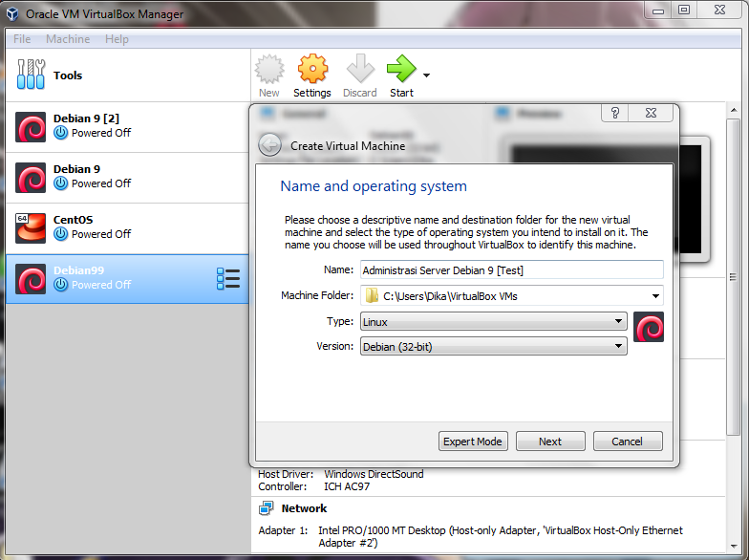Close the Create Virtual Machine dialog

pos(652,113)
